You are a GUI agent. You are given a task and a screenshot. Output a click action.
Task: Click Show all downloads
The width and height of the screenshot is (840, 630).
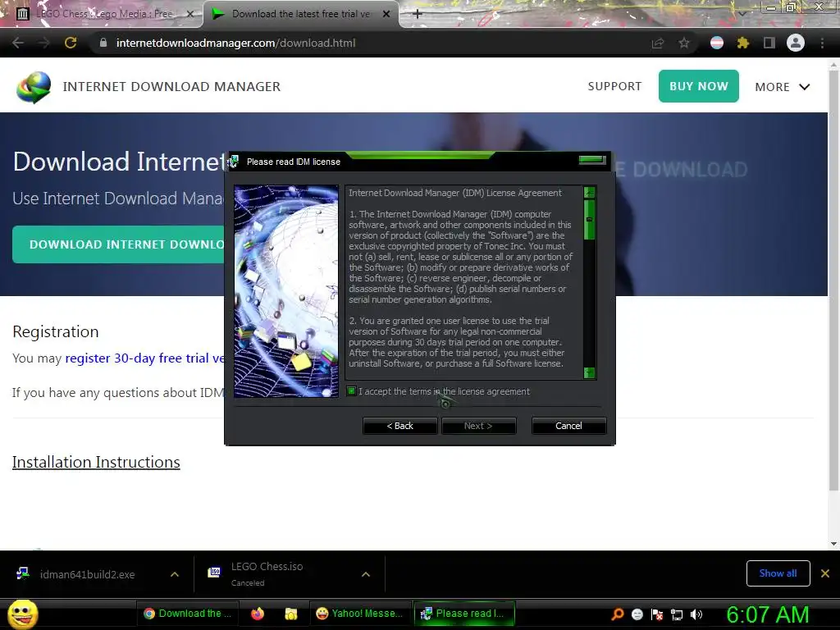[x=778, y=573]
